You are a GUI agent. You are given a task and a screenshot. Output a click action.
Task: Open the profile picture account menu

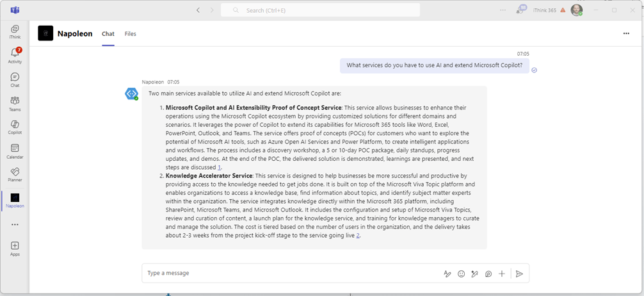tap(576, 10)
